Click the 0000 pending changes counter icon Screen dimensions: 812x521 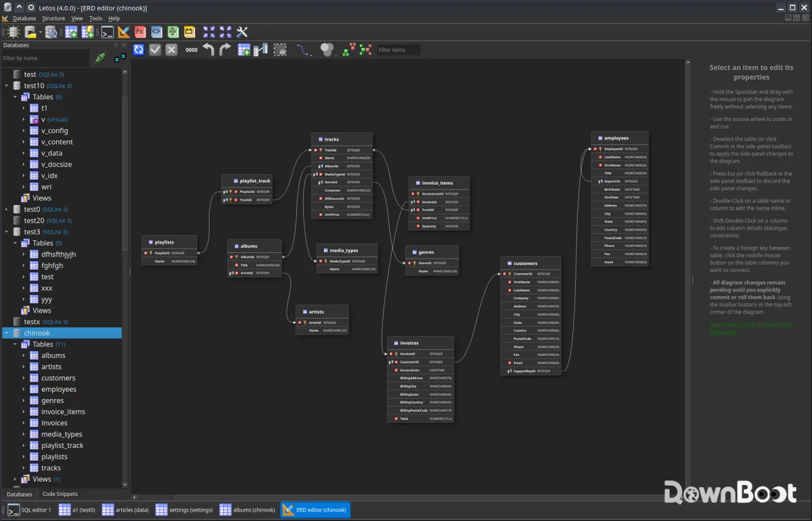point(191,50)
